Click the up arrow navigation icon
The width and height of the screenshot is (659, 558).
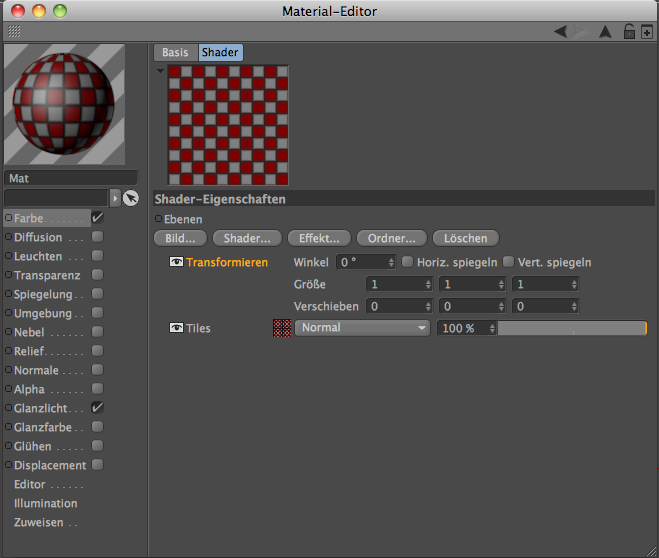coord(605,32)
